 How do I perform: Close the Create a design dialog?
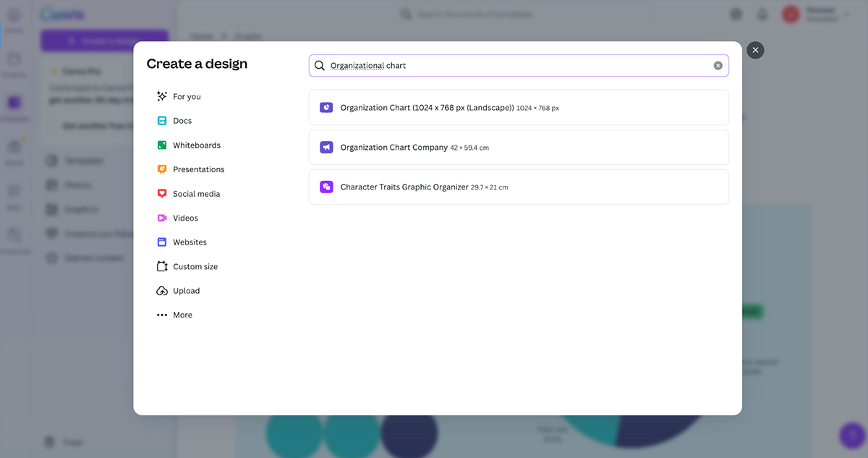point(755,50)
